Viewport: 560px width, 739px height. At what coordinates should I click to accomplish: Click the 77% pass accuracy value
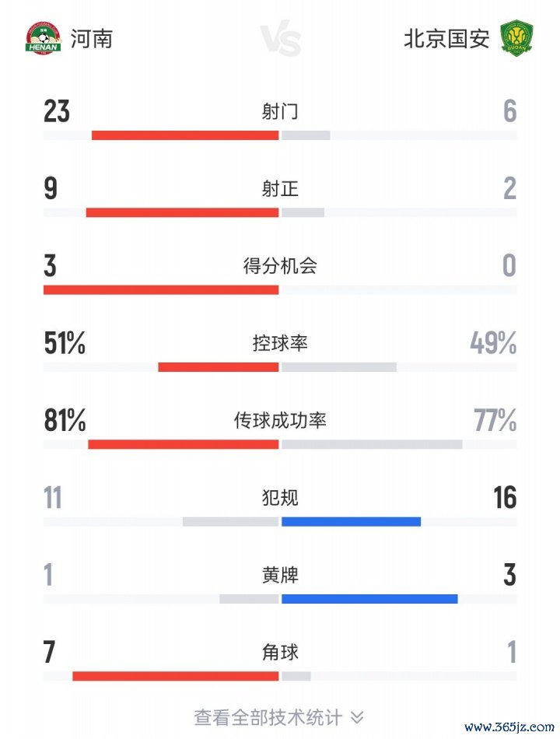495,420
